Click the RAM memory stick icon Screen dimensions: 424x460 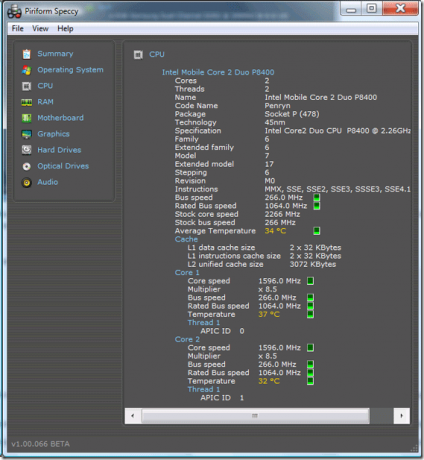[27, 102]
